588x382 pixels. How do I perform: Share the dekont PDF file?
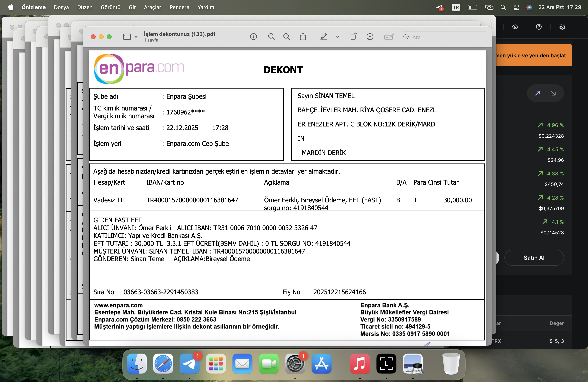303,37
